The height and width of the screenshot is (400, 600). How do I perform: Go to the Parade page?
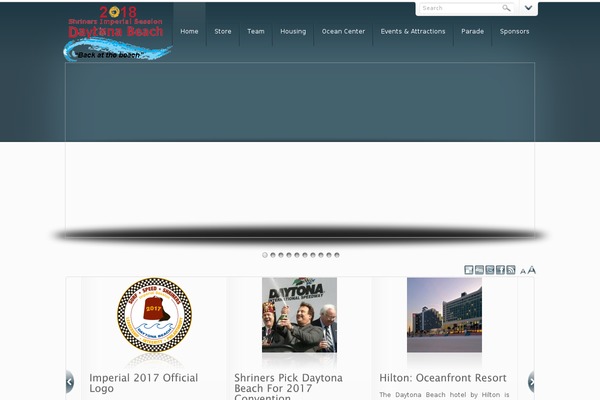[x=473, y=31]
